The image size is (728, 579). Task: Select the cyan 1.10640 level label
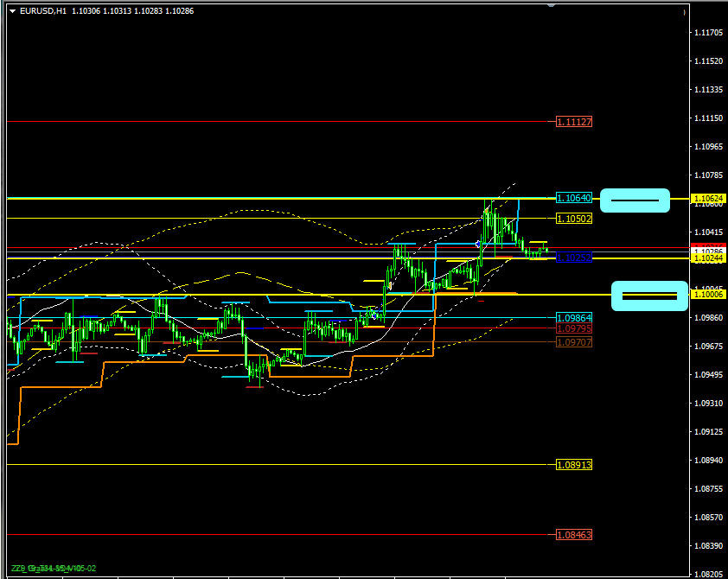[x=574, y=197]
